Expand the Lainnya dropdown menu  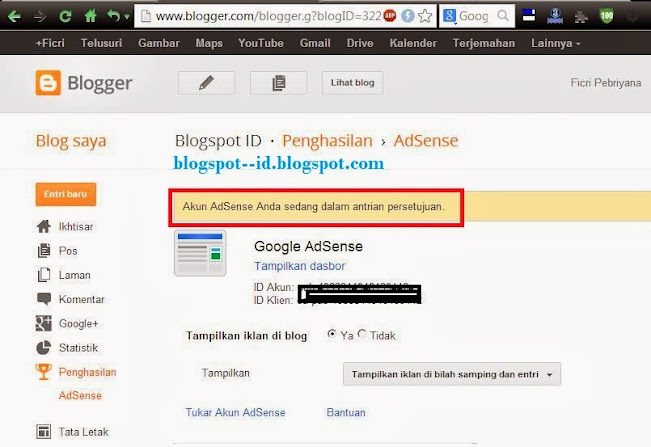click(556, 43)
